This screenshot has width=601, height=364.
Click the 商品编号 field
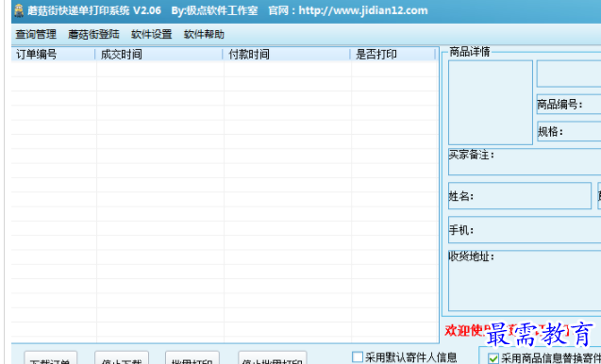coord(569,105)
